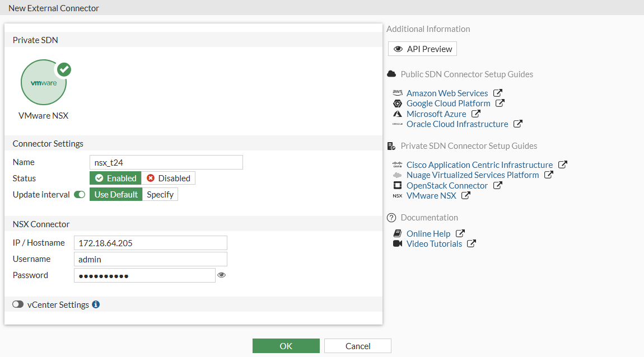This screenshot has width=644, height=357.
Task: Click external link icon beside OpenStack Connector
Action: pyautogui.click(x=497, y=185)
